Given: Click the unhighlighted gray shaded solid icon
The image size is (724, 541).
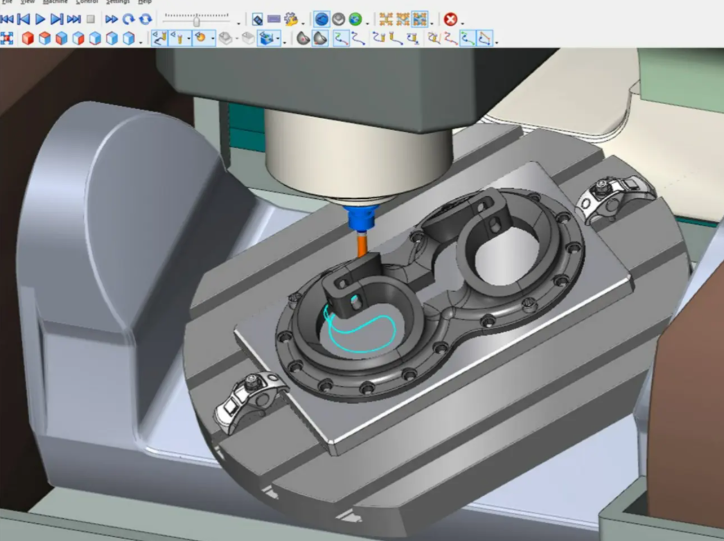Looking at the screenshot, I should click(303, 38).
